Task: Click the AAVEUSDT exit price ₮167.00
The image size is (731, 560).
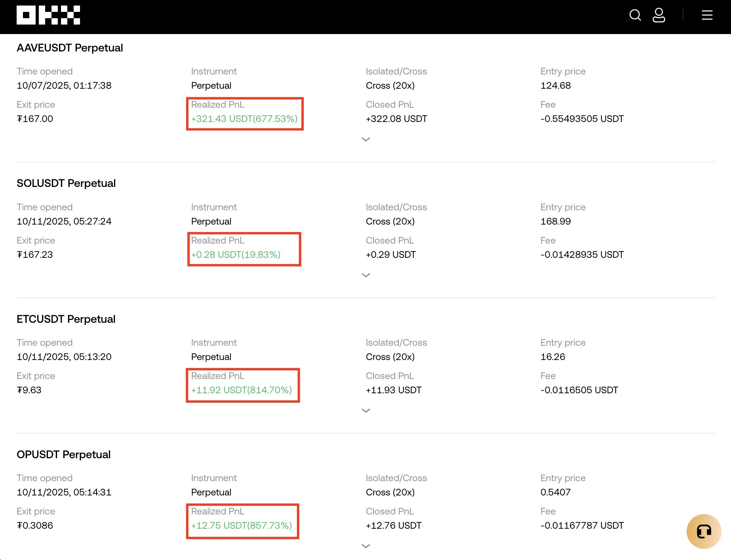Action: [x=35, y=119]
